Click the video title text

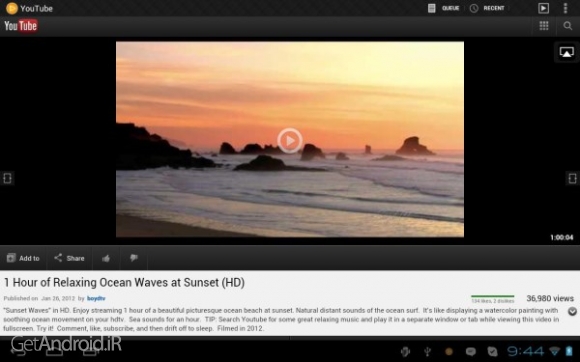click(x=124, y=283)
